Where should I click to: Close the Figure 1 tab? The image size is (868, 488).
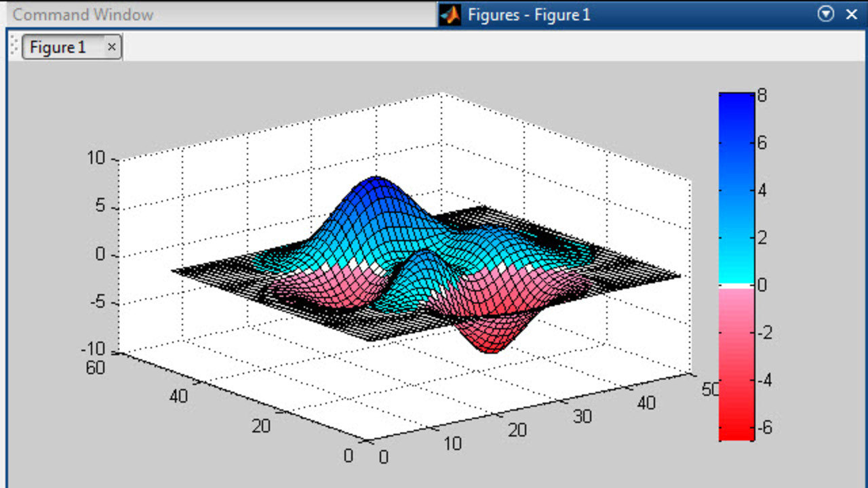click(112, 47)
